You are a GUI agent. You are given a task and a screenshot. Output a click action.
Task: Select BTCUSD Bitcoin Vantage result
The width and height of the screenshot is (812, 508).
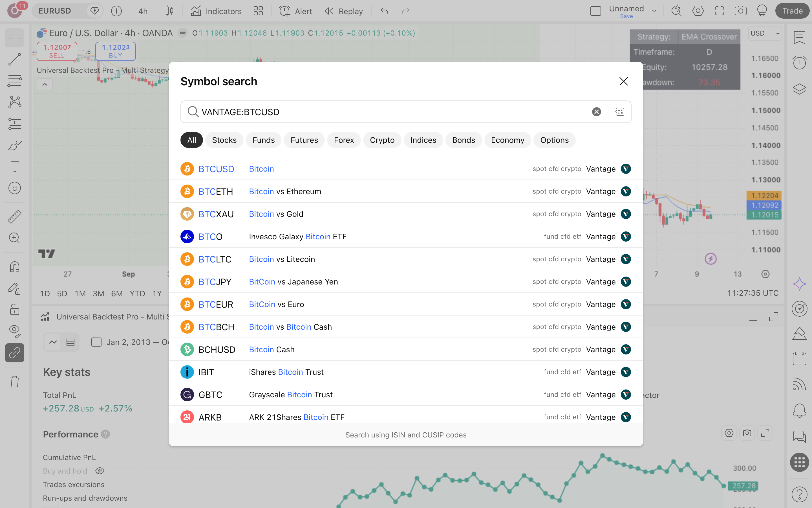(406, 169)
